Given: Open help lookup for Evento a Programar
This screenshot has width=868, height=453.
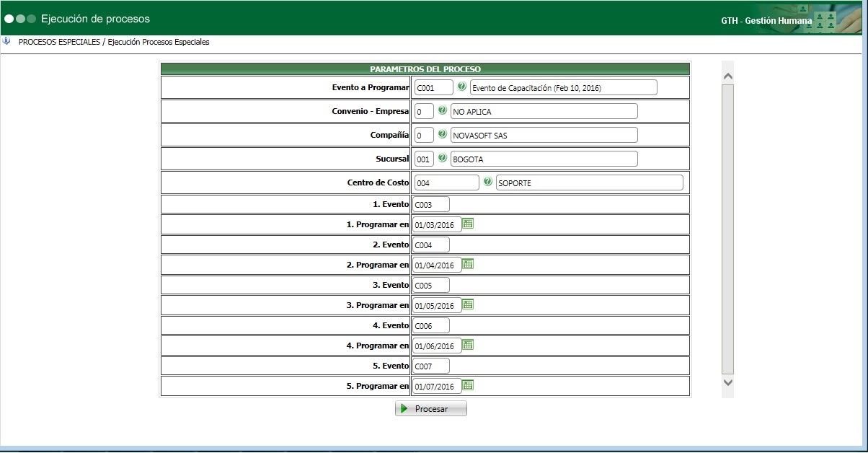Looking at the screenshot, I should (x=462, y=87).
